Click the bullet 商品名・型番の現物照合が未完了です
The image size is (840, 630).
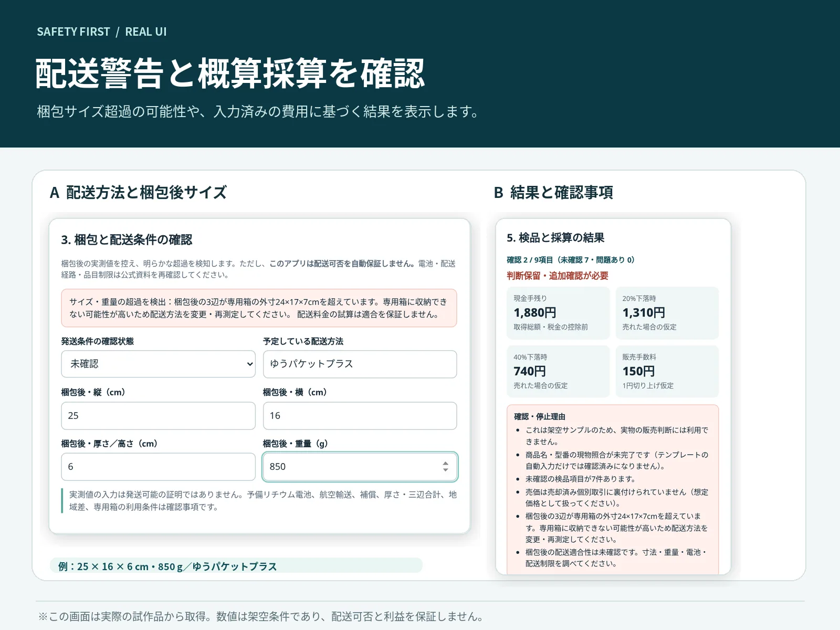(617, 460)
